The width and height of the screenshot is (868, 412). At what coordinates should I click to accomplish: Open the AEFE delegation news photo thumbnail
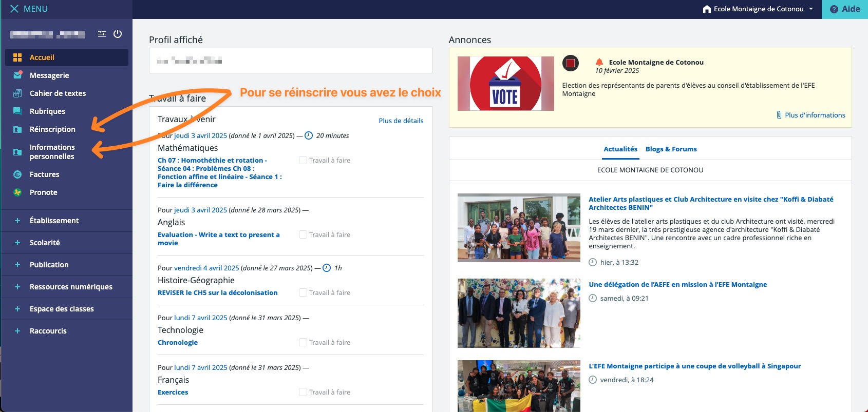tap(519, 313)
